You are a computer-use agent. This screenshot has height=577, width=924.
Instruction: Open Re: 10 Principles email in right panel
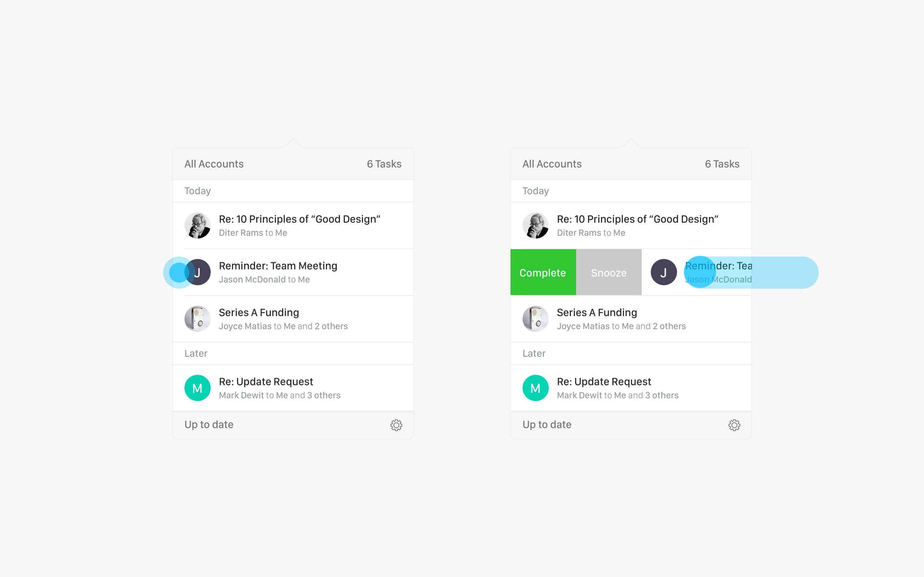[631, 225]
